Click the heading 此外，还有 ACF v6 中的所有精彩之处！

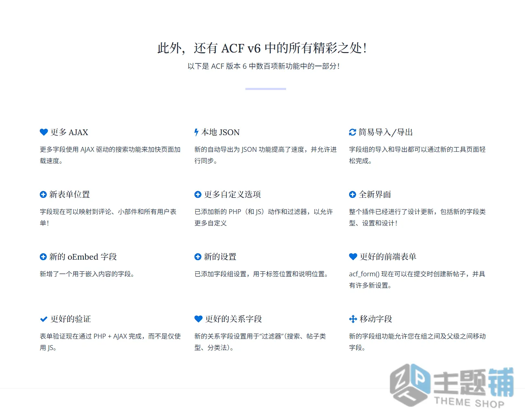[262, 48]
